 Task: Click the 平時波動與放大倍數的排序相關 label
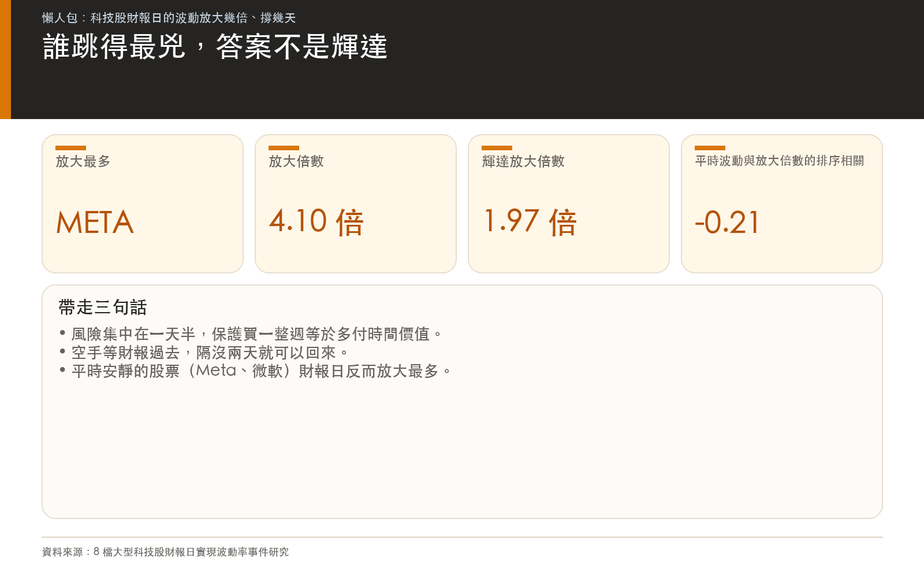[x=780, y=161]
